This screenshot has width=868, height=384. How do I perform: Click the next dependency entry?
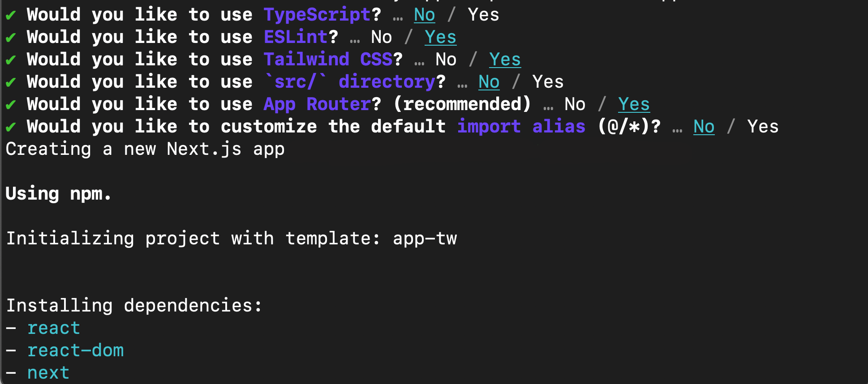48,373
